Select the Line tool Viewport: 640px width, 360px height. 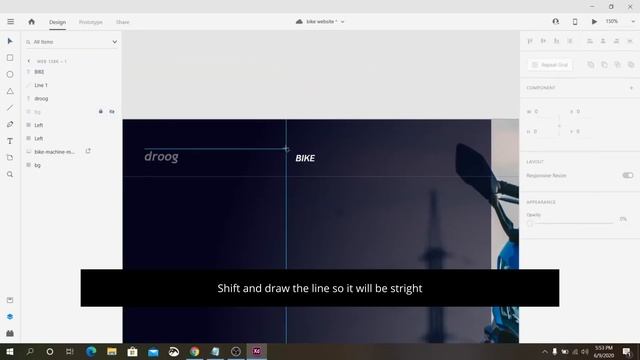pyautogui.click(x=10, y=108)
